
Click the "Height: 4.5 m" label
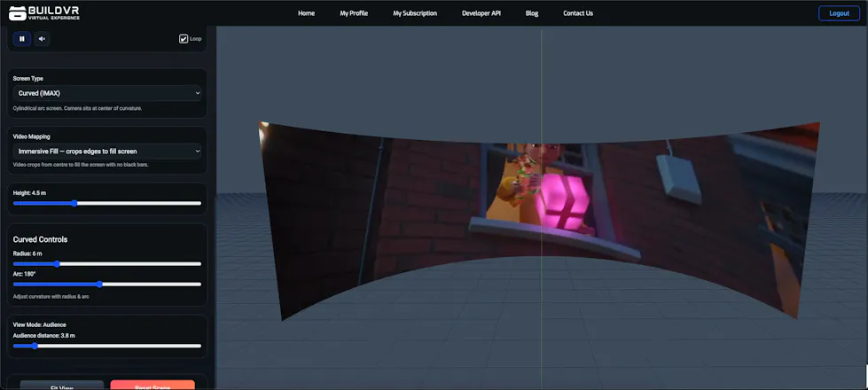(29, 193)
